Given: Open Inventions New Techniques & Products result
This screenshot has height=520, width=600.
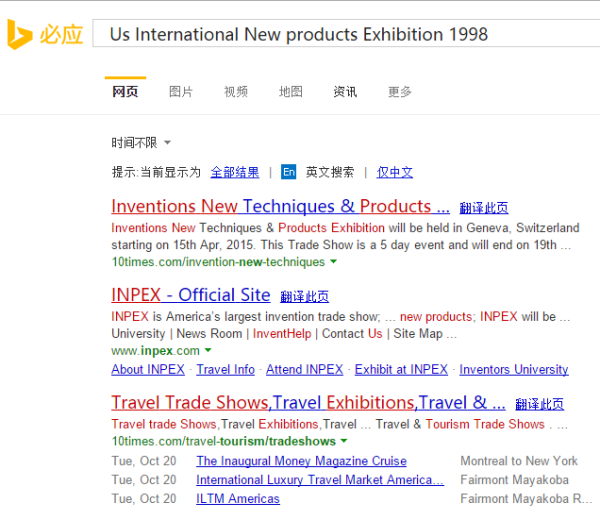Looking at the screenshot, I should click(280, 207).
